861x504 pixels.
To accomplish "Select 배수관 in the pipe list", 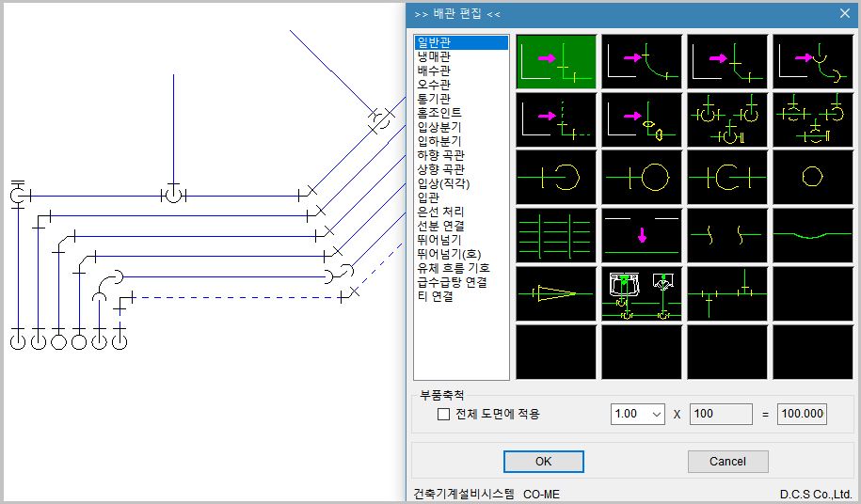I will coord(434,71).
